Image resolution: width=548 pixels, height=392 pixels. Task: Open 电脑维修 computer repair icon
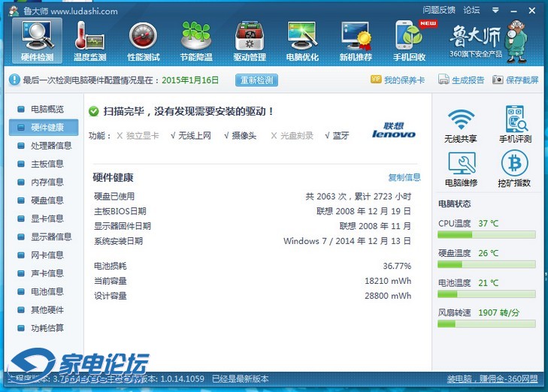coord(461,169)
